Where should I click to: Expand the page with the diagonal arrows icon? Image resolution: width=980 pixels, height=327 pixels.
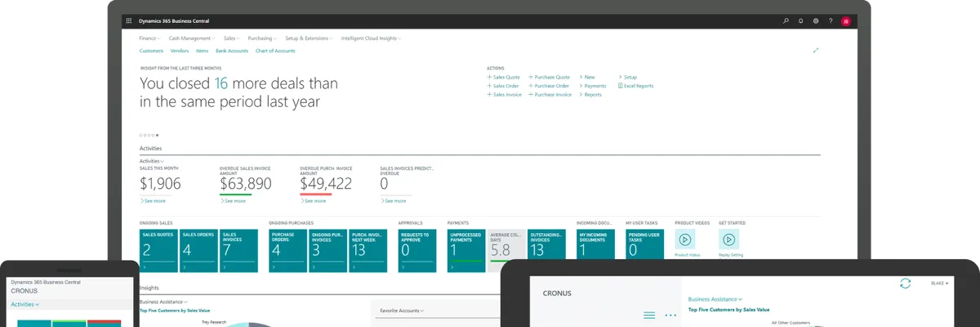pos(815,51)
